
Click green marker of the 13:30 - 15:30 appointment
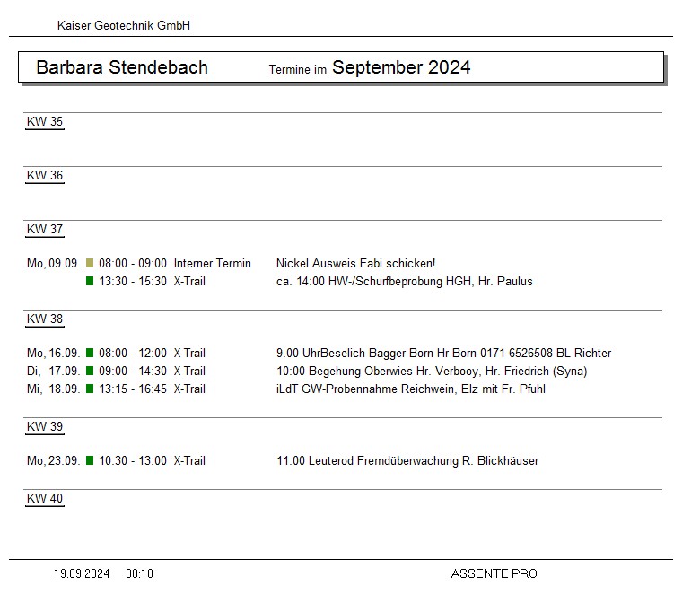coord(90,281)
